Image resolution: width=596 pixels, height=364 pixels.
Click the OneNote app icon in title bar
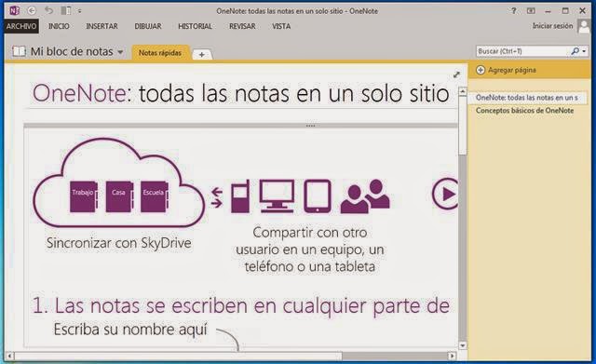tap(14, 10)
